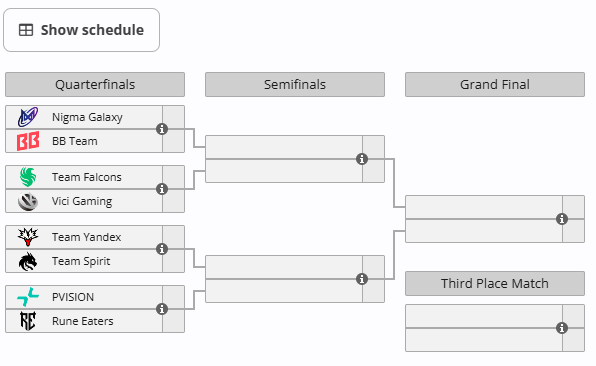Open info for Team Falcons vs Vici Gaming

(x=162, y=189)
